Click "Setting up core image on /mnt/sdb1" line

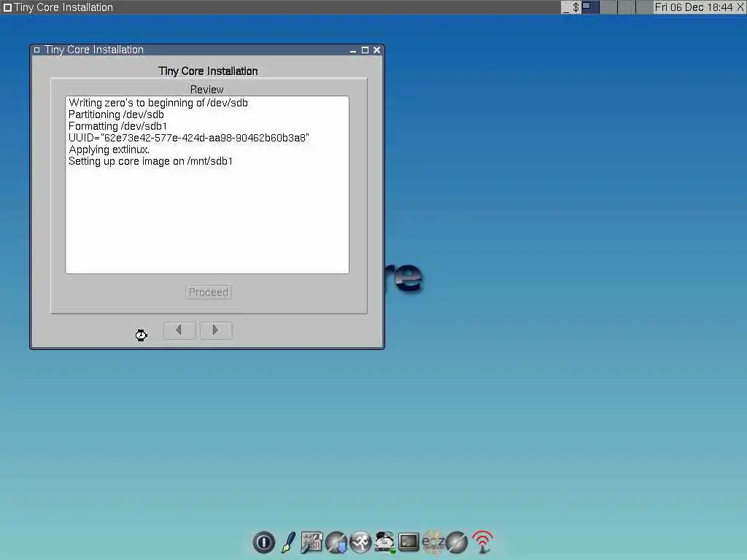(150, 161)
